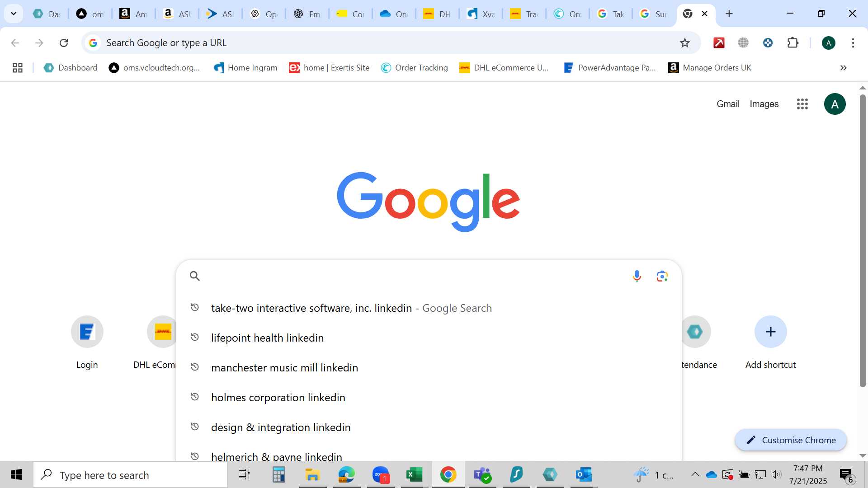Open the Google account avatar on page
Screen dimensions: 868x488
pyautogui.click(x=835, y=104)
